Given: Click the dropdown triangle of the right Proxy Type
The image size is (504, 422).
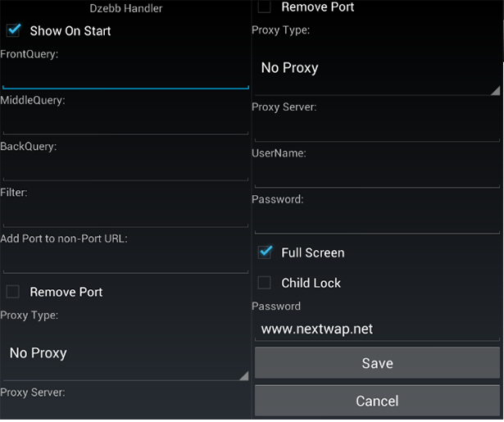Looking at the screenshot, I should [495, 90].
